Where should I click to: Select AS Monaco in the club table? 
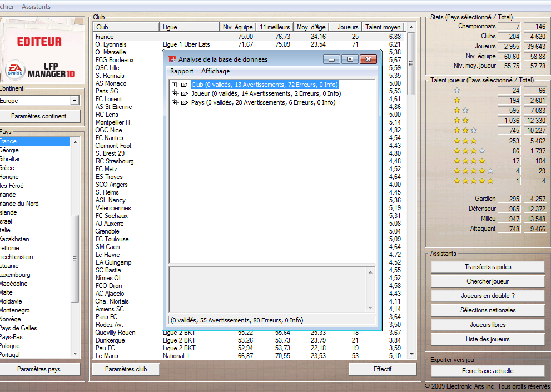(111, 83)
